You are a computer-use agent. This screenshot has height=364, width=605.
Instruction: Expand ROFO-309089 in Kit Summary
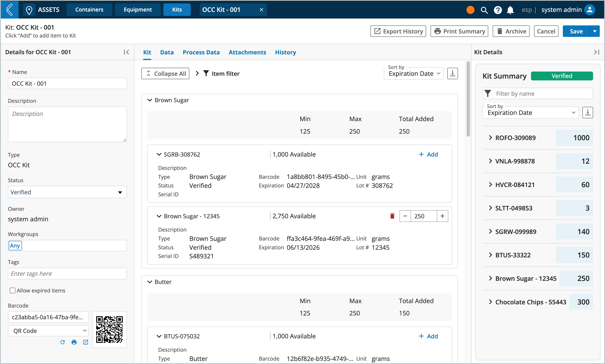[x=490, y=138]
